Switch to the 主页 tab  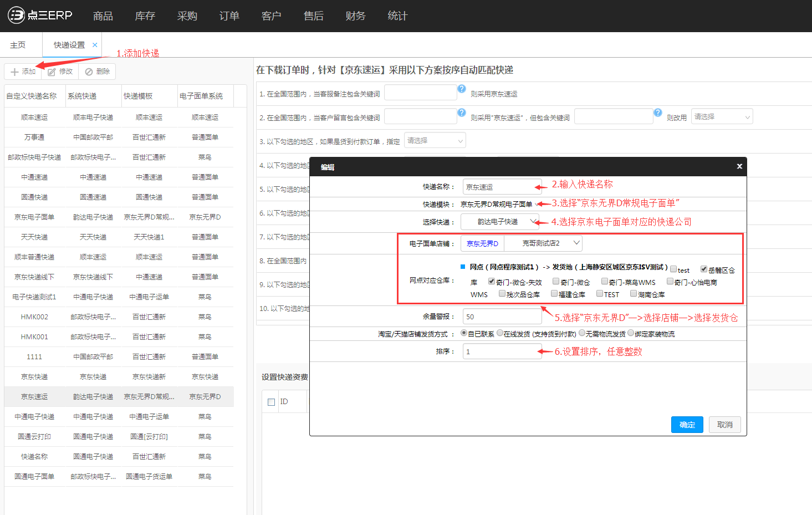[18, 45]
